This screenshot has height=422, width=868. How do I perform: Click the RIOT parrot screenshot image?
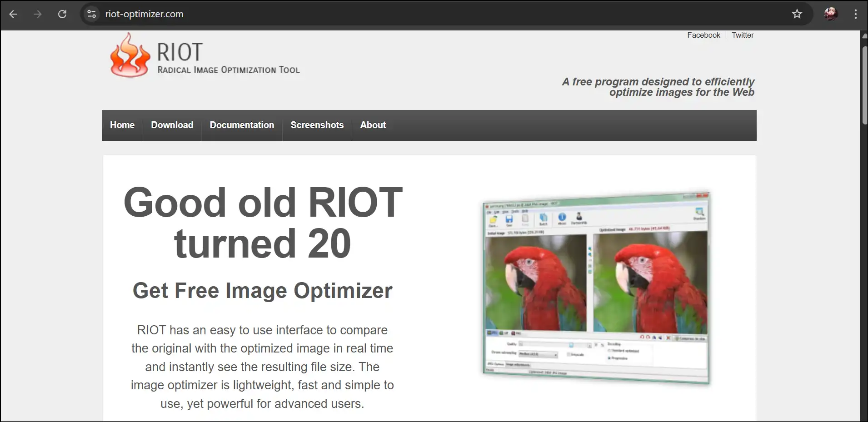pyautogui.click(x=596, y=288)
